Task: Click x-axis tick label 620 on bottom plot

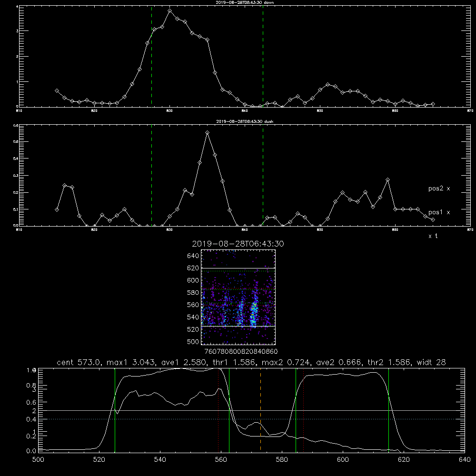Action: (404, 460)
